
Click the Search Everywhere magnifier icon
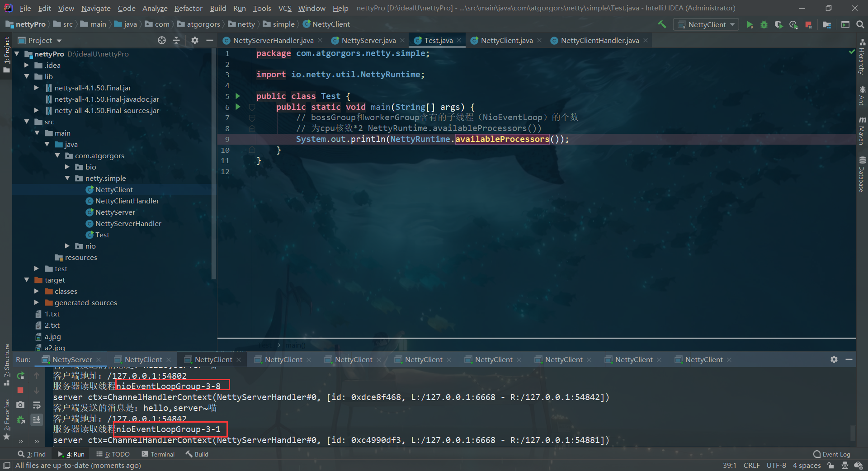(860, 24)
